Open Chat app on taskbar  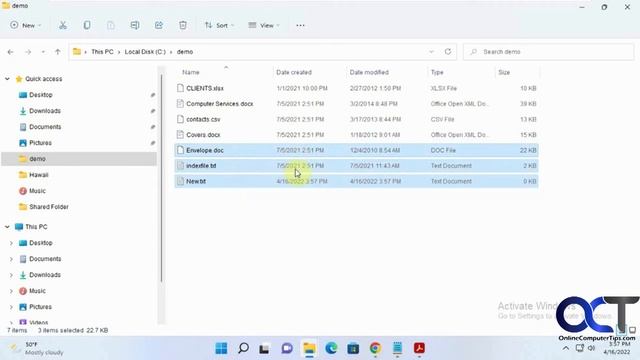tap(287, 348)
